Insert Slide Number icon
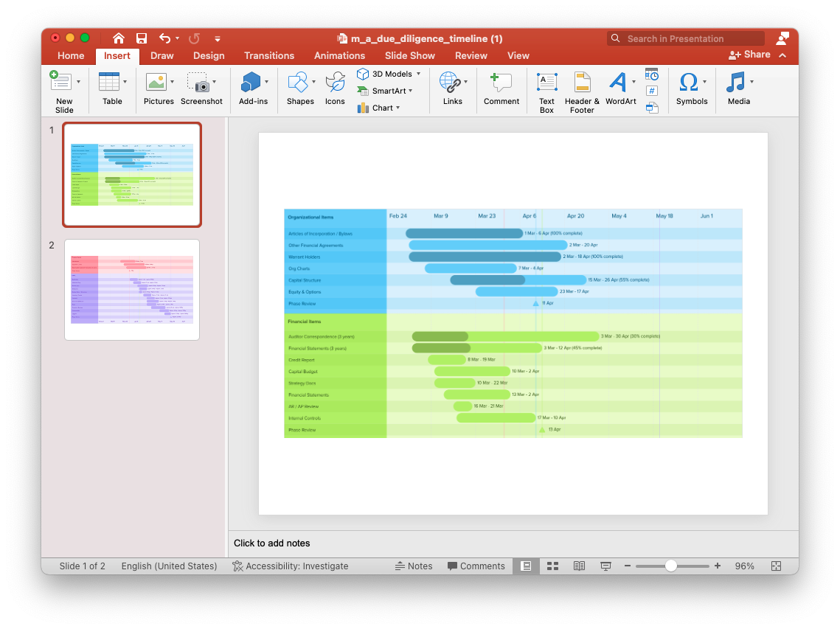The height and width of the screenshot is (629, 840). (x=651, y=91)
